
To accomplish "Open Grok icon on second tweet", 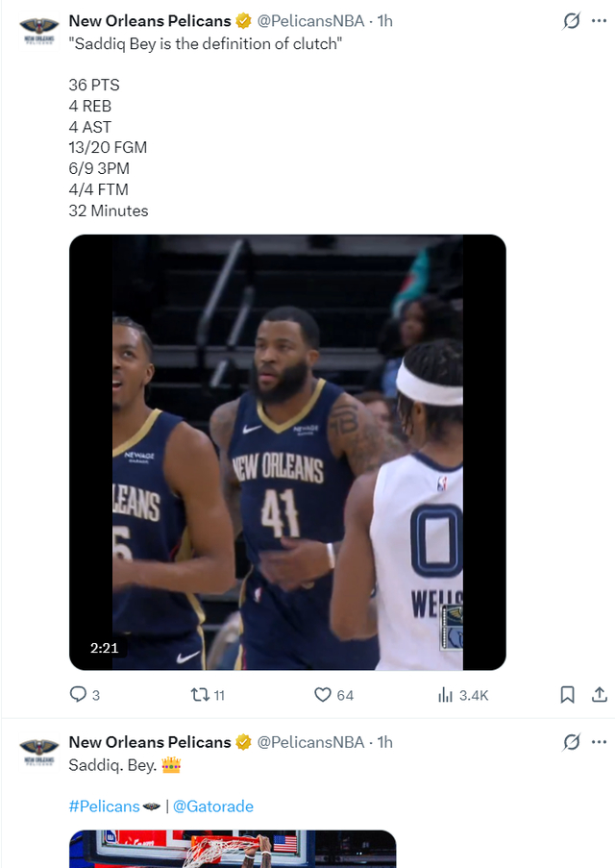I will click(x=572, y=741).
